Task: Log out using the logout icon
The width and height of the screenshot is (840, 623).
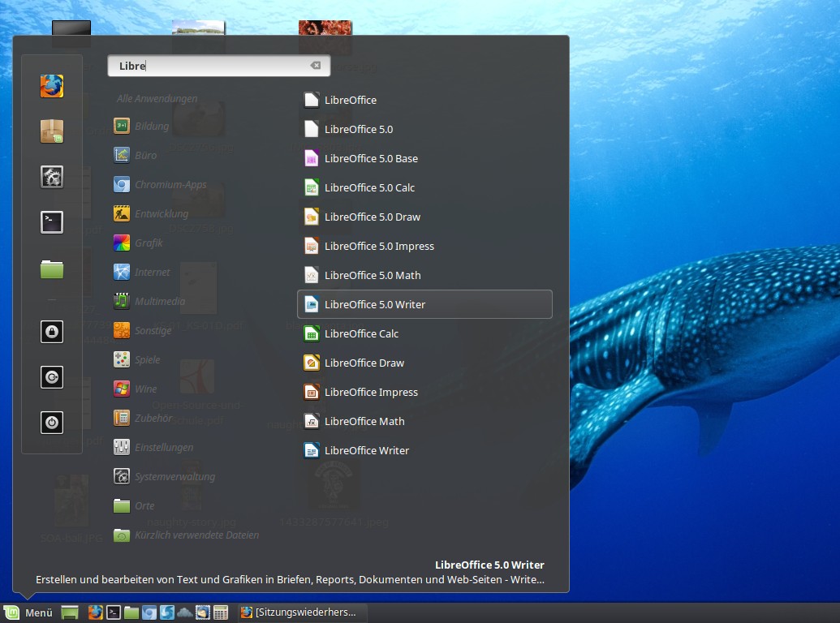Action: (52, 377)
